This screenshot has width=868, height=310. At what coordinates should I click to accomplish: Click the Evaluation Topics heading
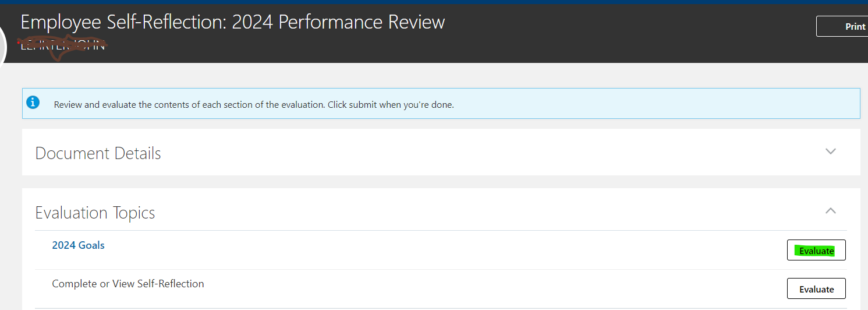click(95, 213)
